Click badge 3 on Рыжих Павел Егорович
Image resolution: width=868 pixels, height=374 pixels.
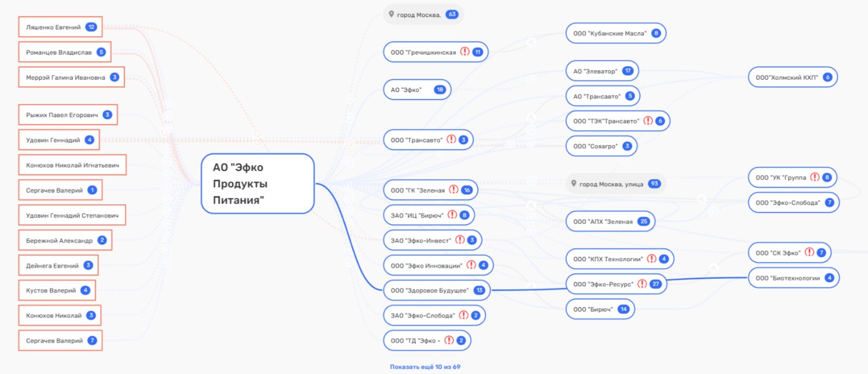pos(107,115)
